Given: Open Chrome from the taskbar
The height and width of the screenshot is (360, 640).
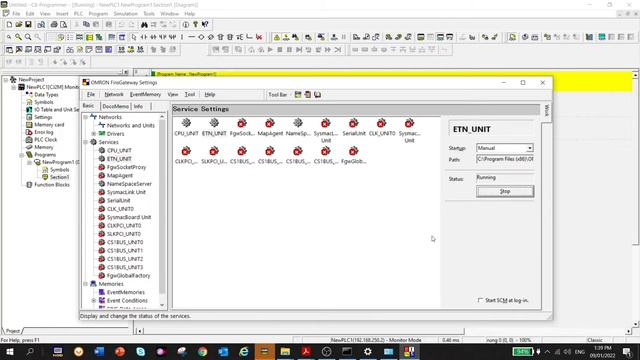Looking at the screenshot, I should (202, 351).
